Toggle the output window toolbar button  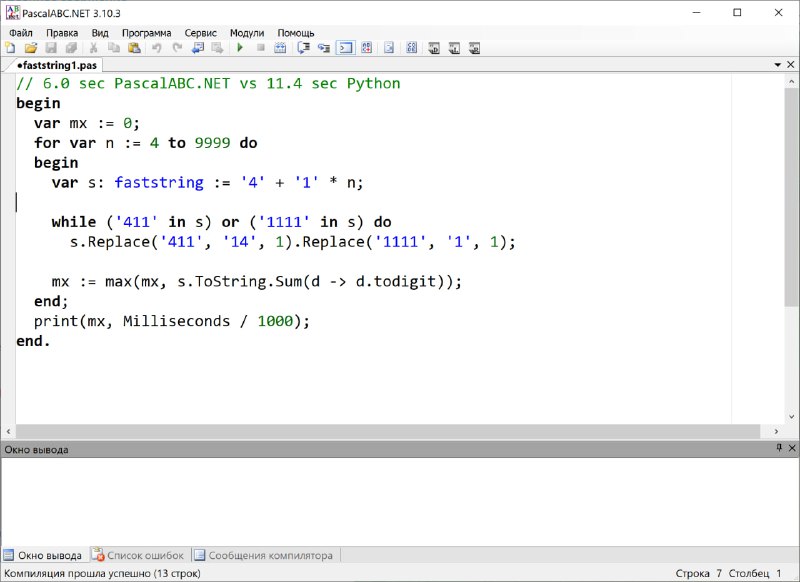345,48
